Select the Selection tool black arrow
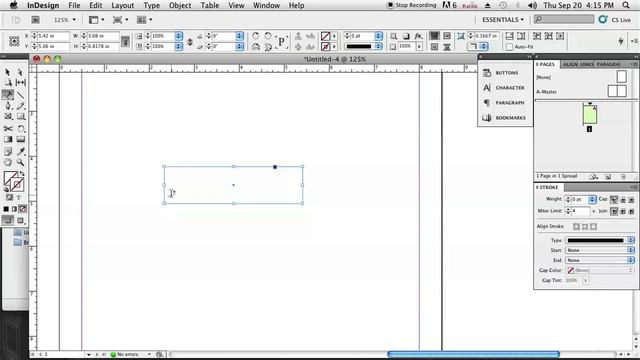Screen dimensions: 640x360 click(8, 72)
